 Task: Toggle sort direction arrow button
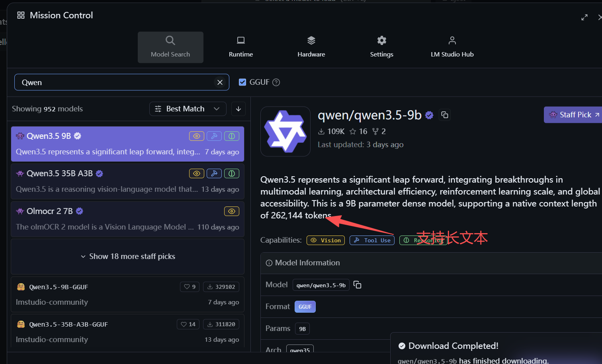click(238, 109)
